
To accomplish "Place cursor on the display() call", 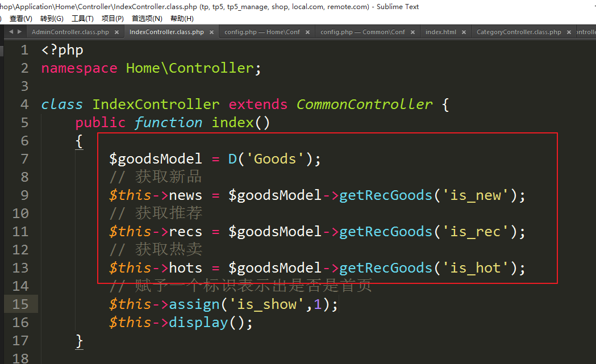I will click(199, 323).
